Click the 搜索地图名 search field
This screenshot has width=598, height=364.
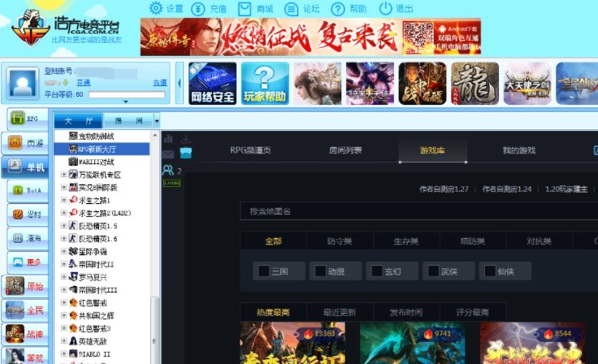(418, 211)
